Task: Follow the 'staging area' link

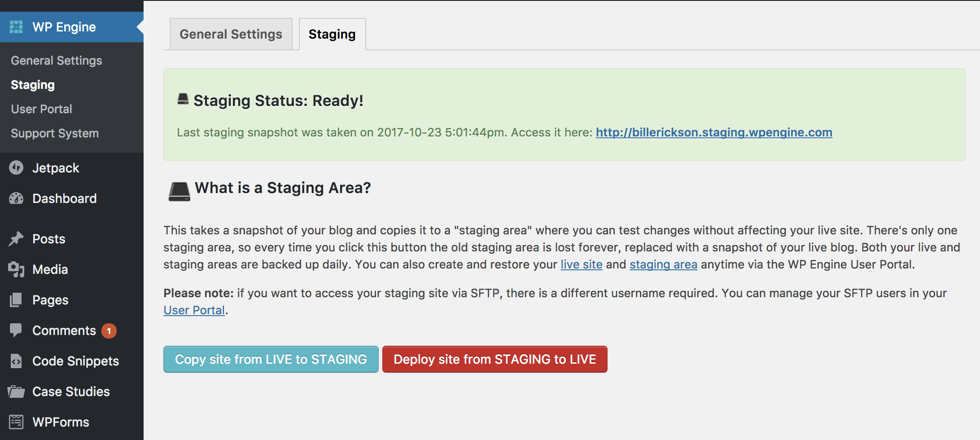Action: (x=664, y=264)
